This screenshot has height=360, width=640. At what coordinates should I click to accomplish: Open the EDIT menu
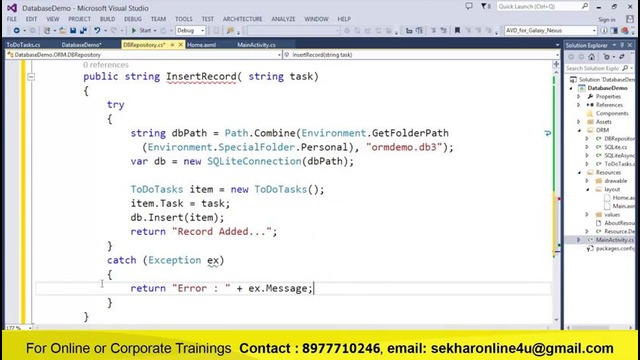coord(31,19)
